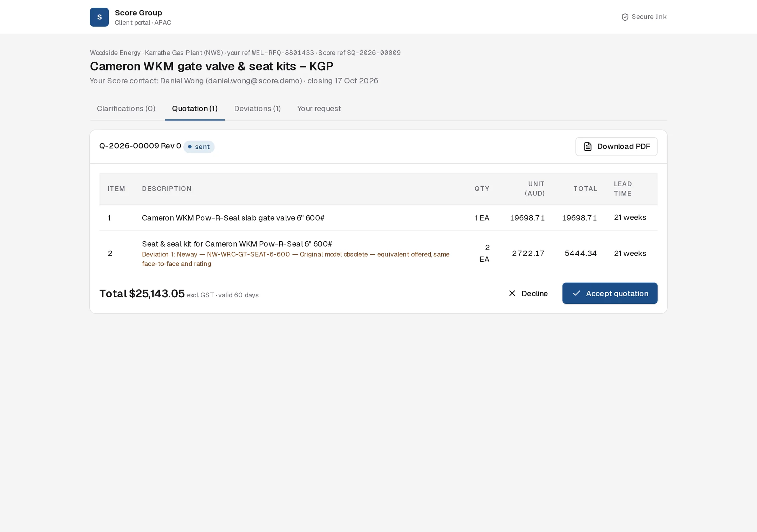
Task: Click Client portal · APAC subtitle
Action: pyautogui.click(x=143, y=23)
